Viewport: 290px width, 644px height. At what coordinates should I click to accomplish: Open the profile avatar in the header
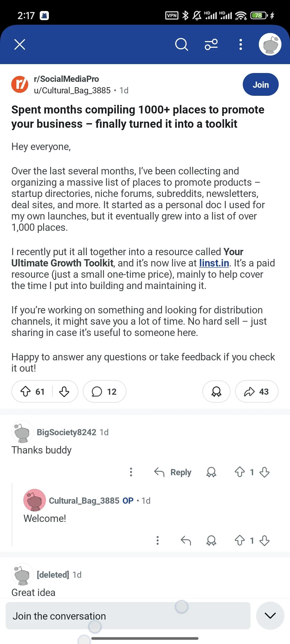270,44
